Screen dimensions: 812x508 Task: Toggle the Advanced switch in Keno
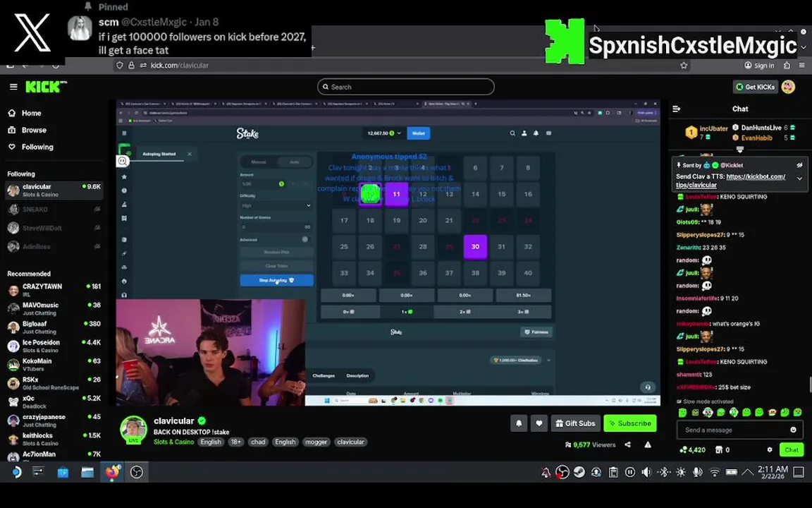304,239
